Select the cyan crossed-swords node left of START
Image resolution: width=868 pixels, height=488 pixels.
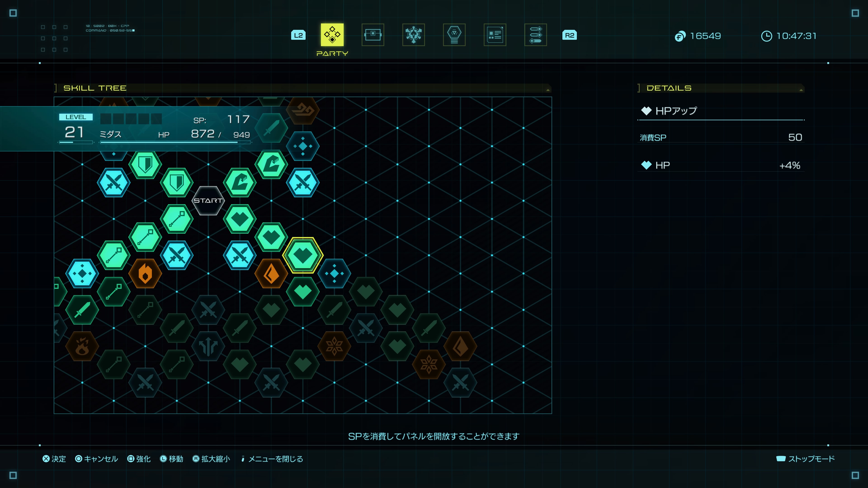click(113, 182)
